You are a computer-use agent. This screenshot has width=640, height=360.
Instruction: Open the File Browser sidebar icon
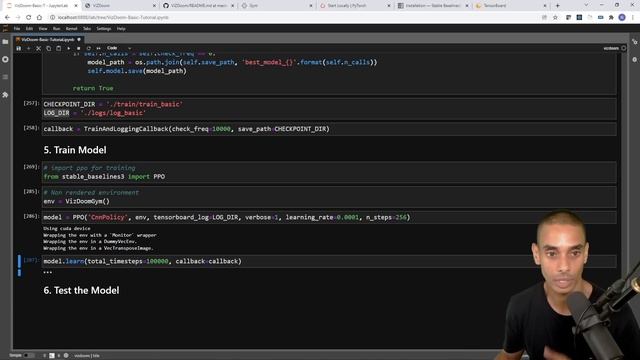coord(5,42)
